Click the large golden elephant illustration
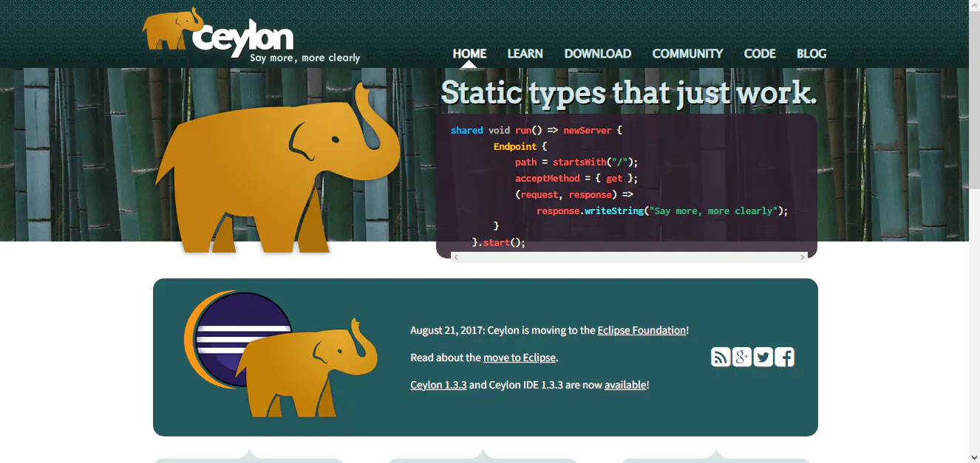The image size is (980, 463). (273, 170)
